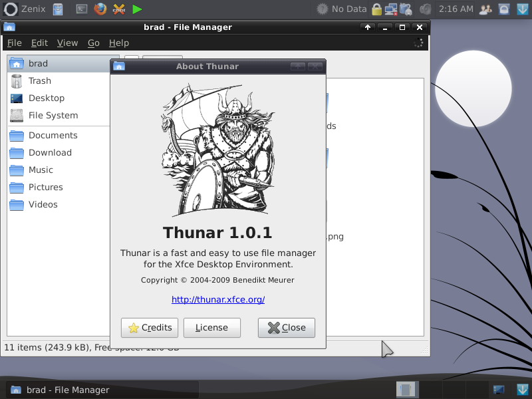
Task: Open the XChat launcher icon
Action: tap(119, 9)
